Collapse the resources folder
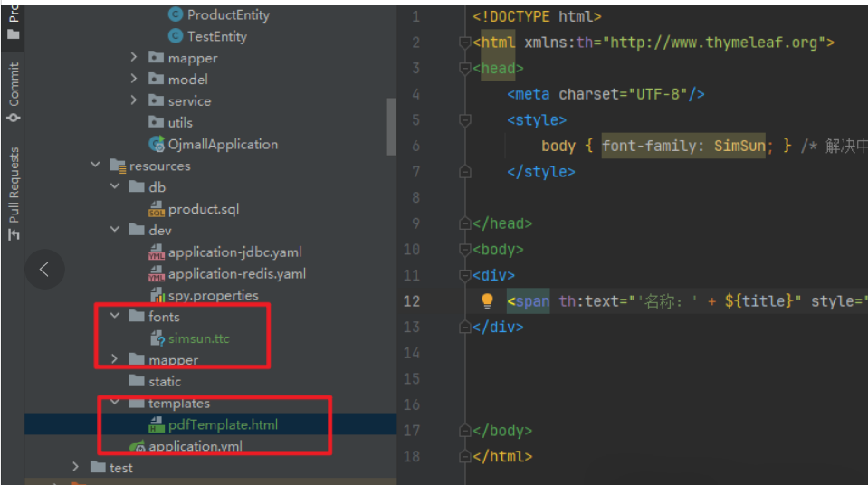Screen dimensions: 868x485 (95, 165)
